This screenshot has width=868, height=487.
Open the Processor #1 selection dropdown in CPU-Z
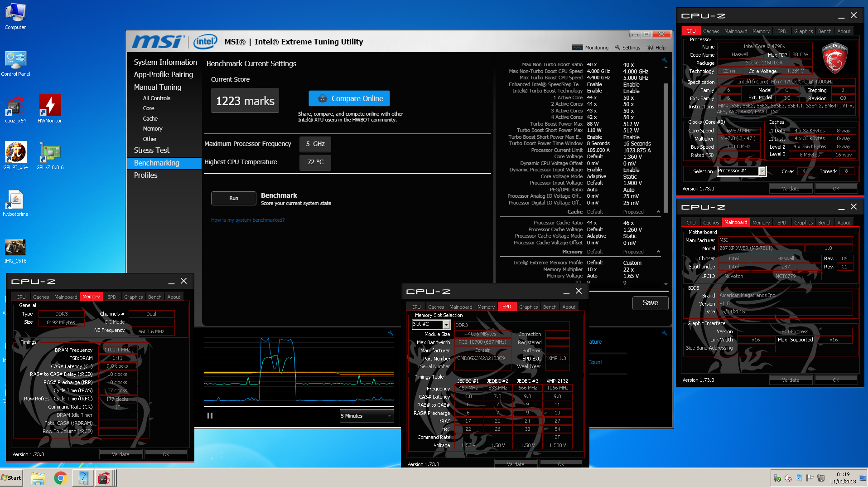click(742, 171)
